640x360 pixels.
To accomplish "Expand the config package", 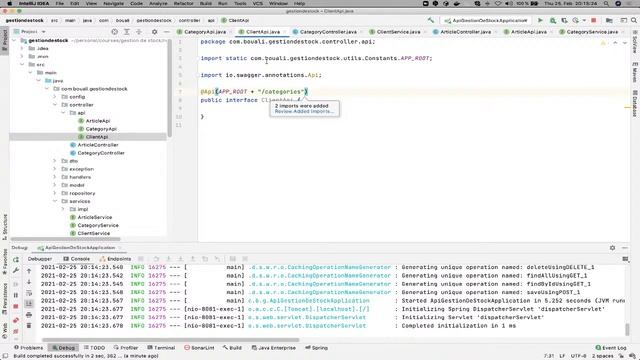I will 55,97.
